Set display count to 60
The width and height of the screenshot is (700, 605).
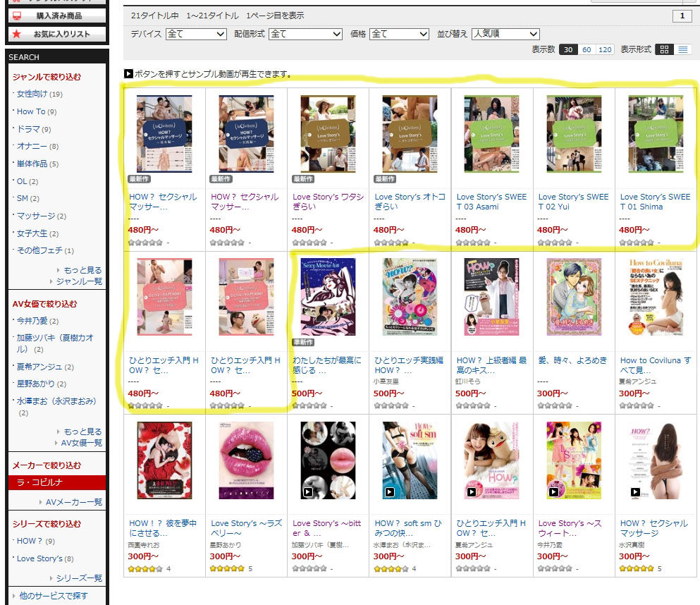click(x=587, y=49)
